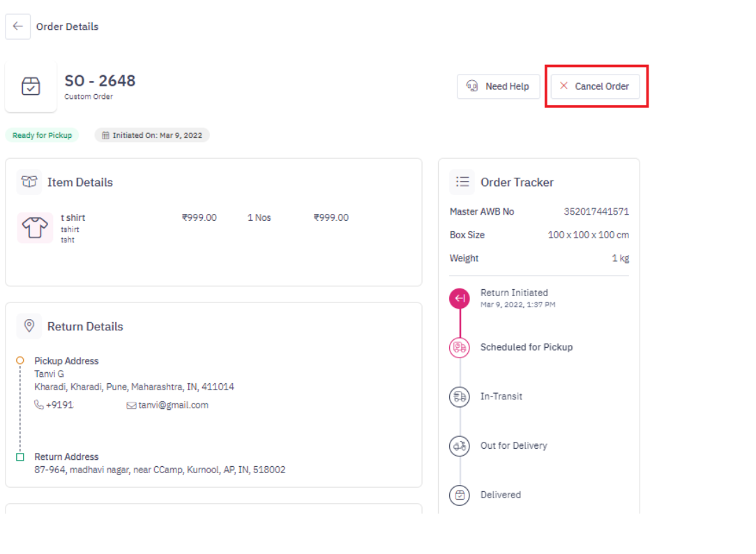Click the Return Details location pin icon

29,326
